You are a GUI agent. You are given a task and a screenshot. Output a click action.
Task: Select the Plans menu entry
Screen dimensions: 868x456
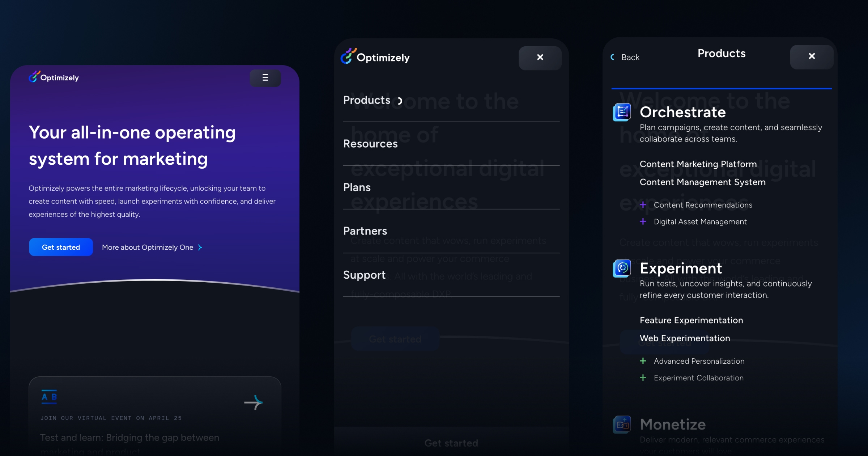(x=357, y=187)
